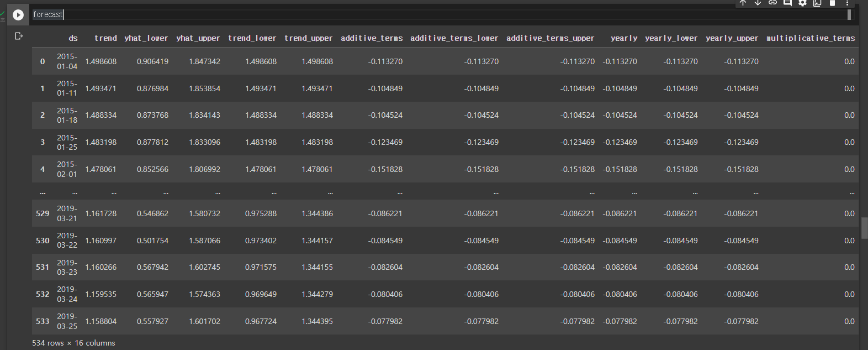Click row index 532

click(43, 294)
